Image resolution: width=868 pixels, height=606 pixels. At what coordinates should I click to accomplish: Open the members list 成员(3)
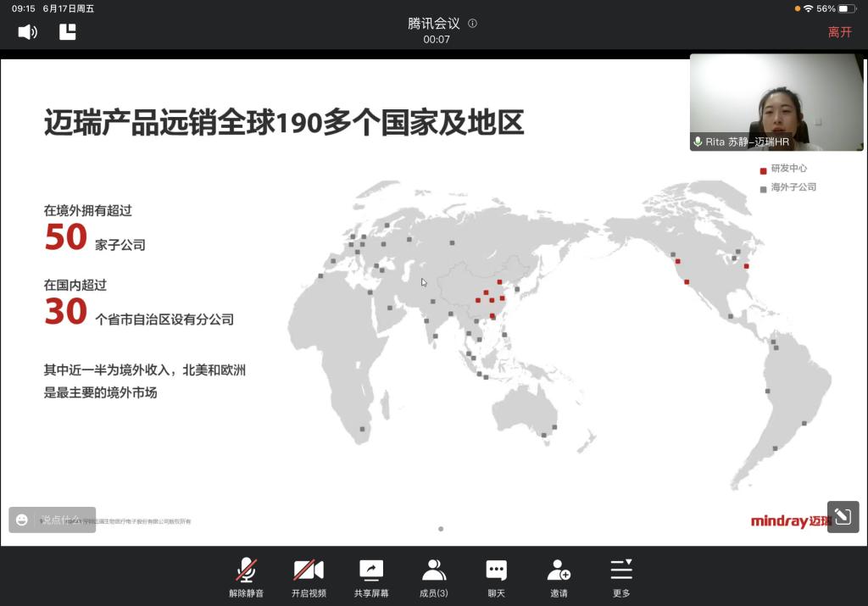[433, 578]
